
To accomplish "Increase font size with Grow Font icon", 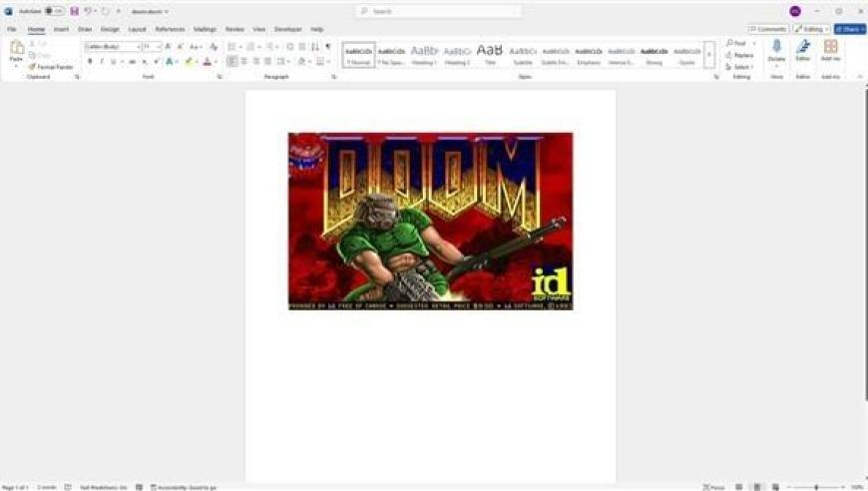I will click(x=168, y=47).
